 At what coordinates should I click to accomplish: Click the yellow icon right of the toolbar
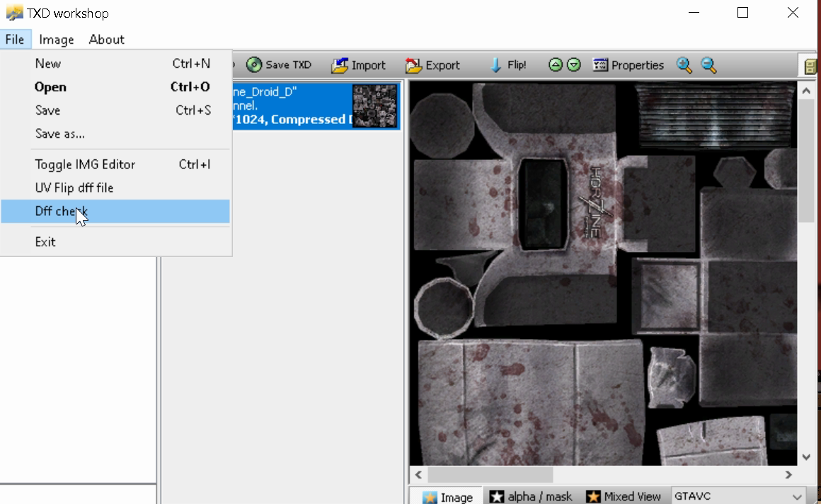[810, 66]
